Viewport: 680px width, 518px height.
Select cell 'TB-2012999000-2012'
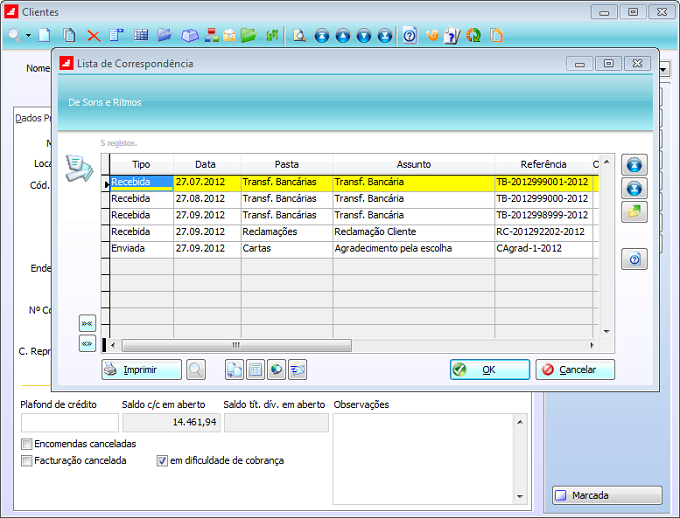(x=543, y=199)
